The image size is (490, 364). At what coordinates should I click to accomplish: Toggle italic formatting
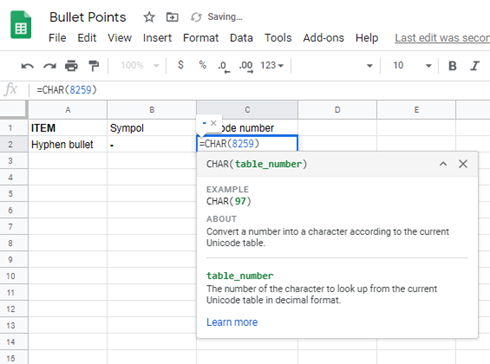(x=475, y=66)
